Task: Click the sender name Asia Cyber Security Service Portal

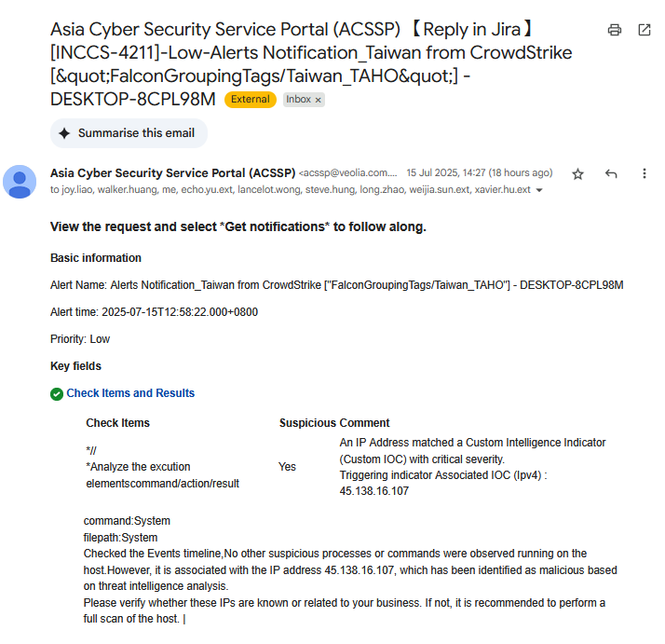Action: pyautogui.click(x=172, y=173)
